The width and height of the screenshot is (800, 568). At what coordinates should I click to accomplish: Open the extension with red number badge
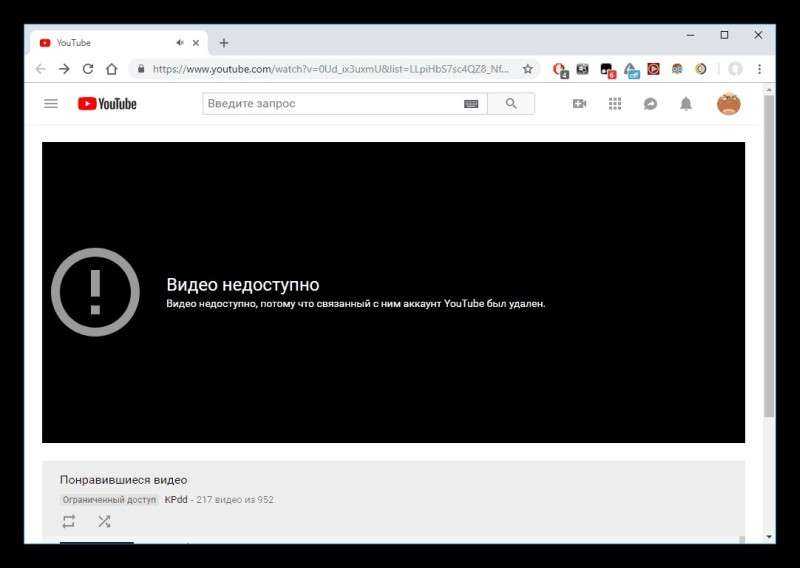[x=608, y=70]
